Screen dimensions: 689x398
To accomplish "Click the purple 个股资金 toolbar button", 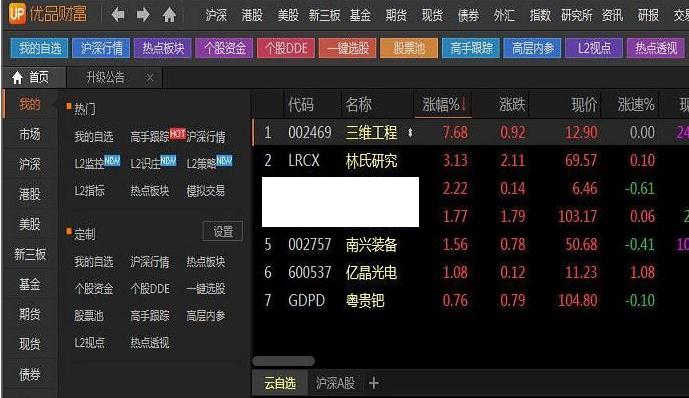I will pos(225,48).
